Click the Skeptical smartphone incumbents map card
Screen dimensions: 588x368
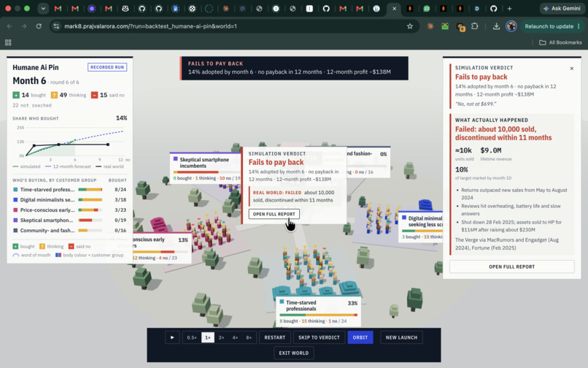[x=205, y=168]
